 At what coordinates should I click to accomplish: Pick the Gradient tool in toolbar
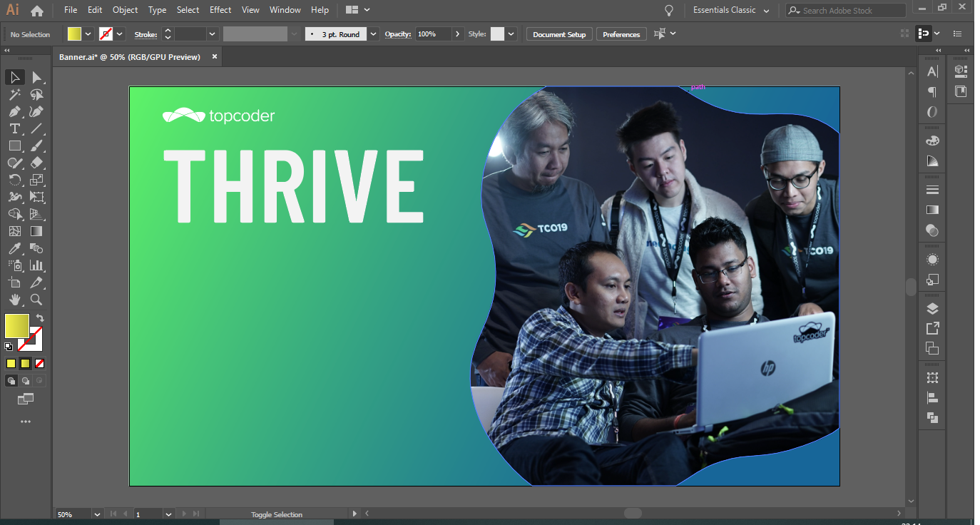point(37,231)
